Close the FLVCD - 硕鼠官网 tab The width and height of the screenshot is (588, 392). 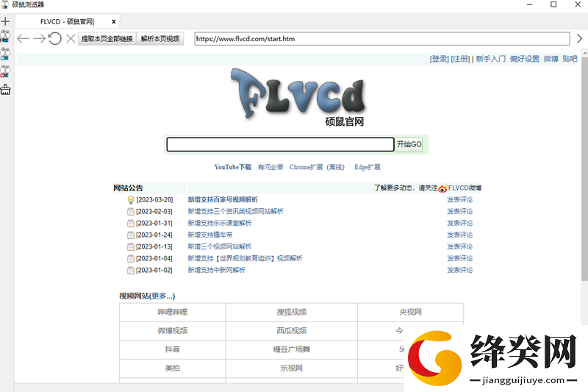(114, 22)
